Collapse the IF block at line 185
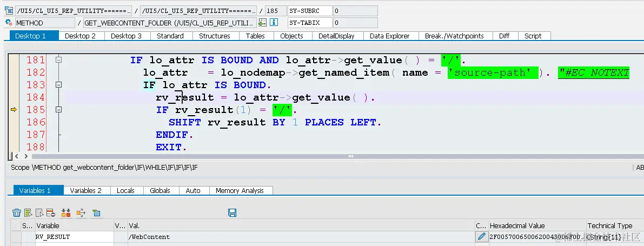644x246 pixels. tap(58, 110)
